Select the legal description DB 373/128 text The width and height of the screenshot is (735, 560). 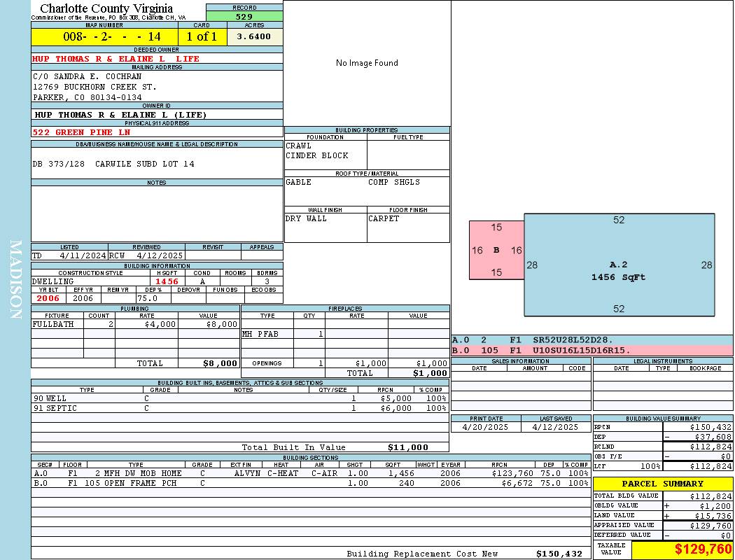[113, 164]
